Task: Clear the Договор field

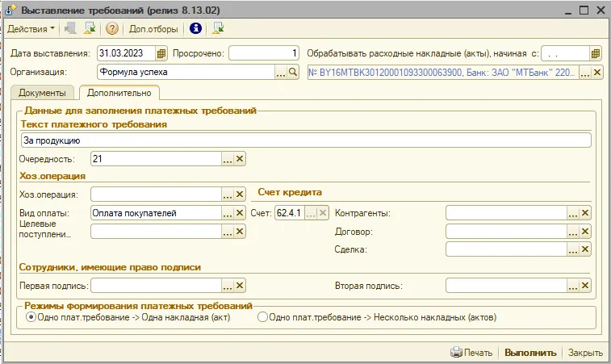Action: 585,232
